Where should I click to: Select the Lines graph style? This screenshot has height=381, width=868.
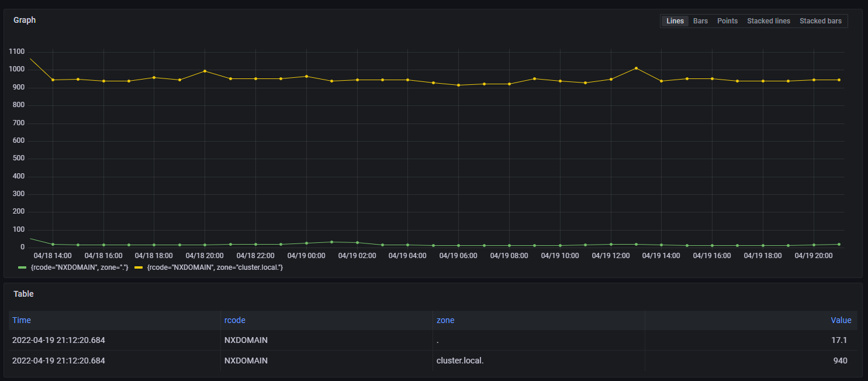click(675, 21)
